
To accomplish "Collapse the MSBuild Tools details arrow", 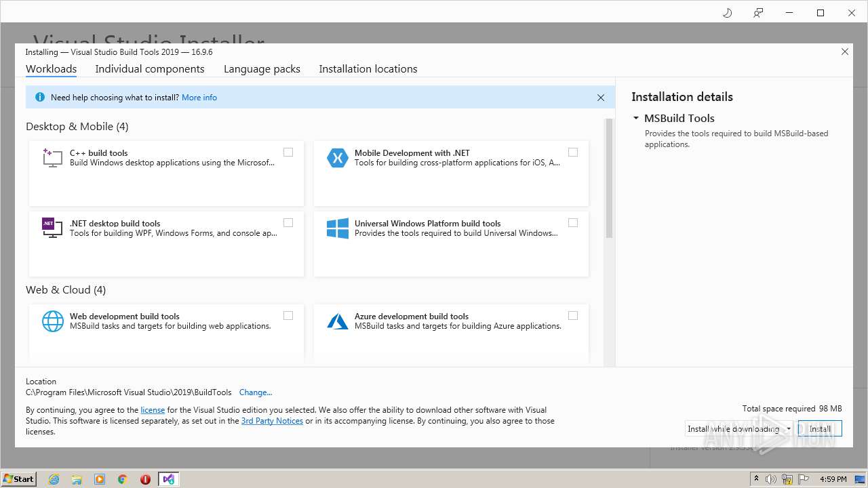I will pos(636,118).
